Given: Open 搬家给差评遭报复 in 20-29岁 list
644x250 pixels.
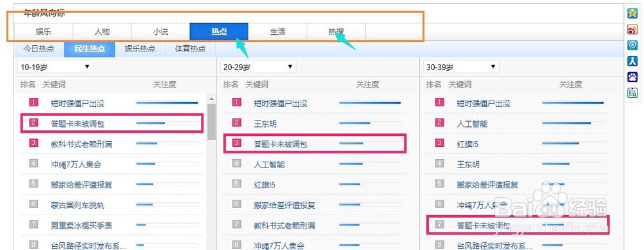Looking at the screenshot, I should point(284,205).
